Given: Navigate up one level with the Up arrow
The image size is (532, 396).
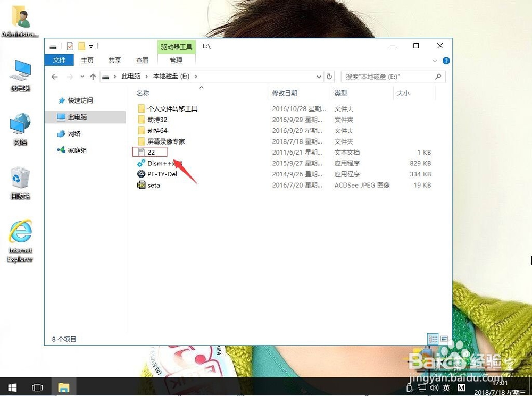Looking at the screenshot, I should tap(93, 77).
